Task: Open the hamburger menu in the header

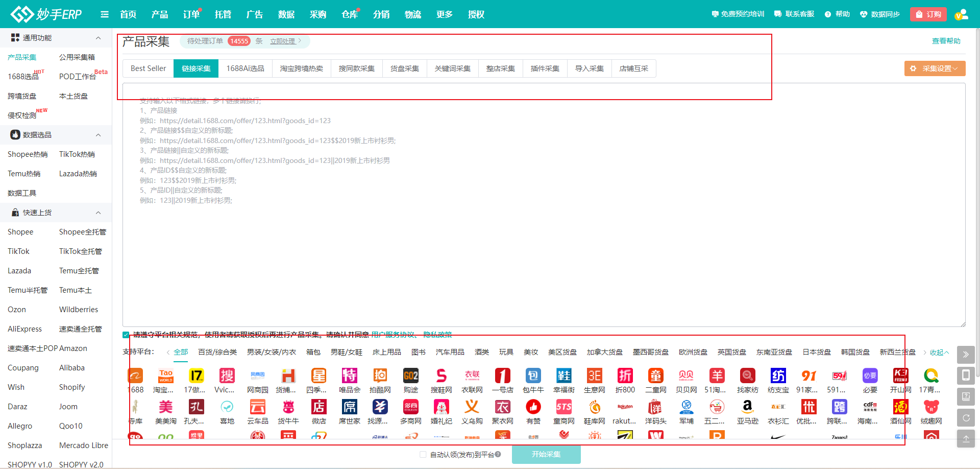Action: click(x=105, y=14)
